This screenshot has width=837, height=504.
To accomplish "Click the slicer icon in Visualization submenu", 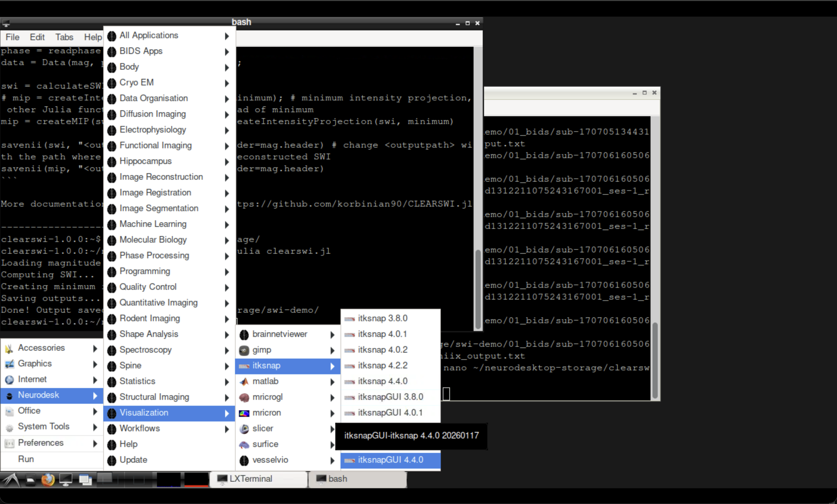I will coord(244,429).
